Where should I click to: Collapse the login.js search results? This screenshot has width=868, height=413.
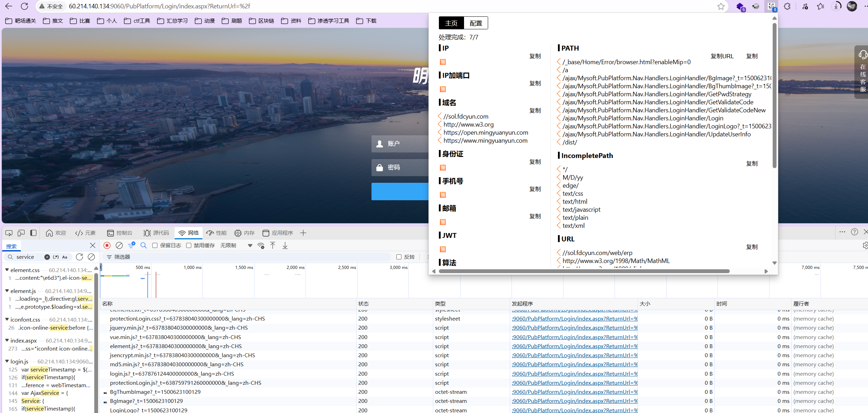coord(7,361)
